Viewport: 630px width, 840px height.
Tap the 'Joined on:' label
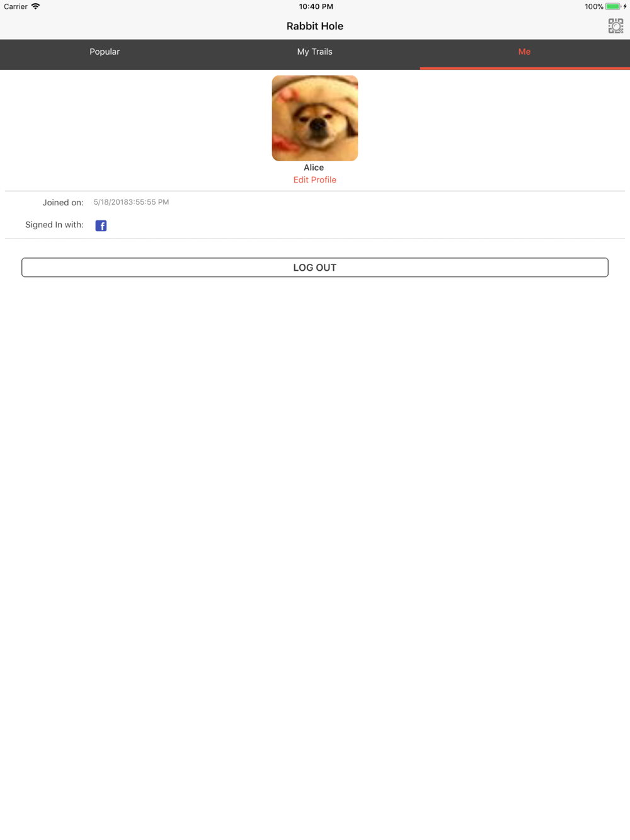(x=63, y=203)
